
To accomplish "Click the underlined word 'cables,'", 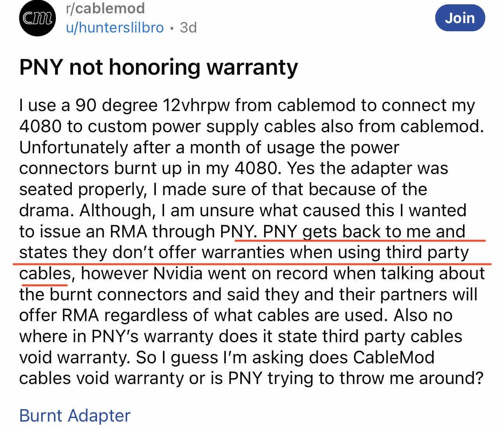I will click(x=46, y=273).
